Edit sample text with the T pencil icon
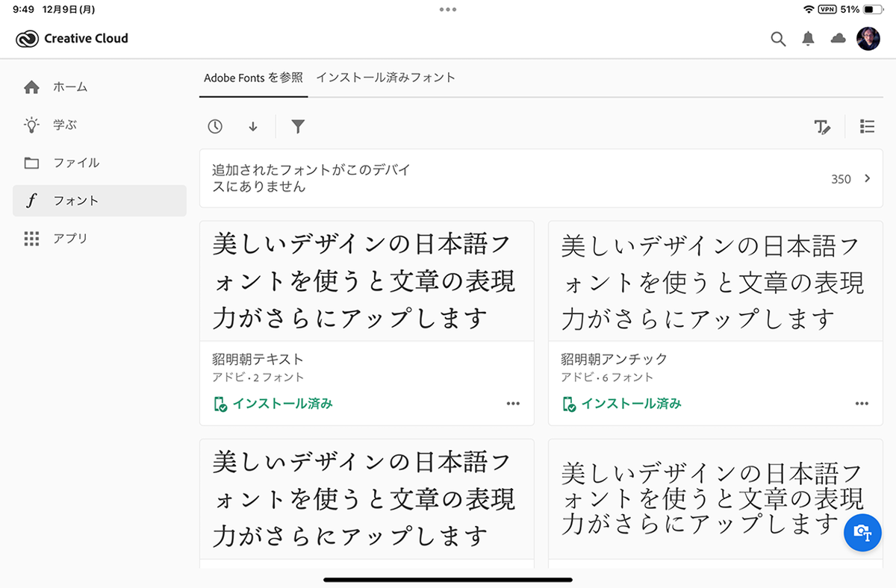 [822, 127]
